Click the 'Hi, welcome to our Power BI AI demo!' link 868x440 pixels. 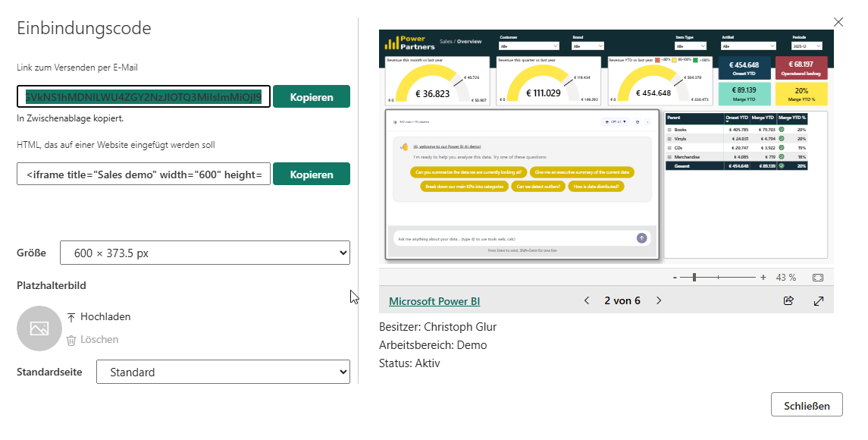[x=447, y=147]
